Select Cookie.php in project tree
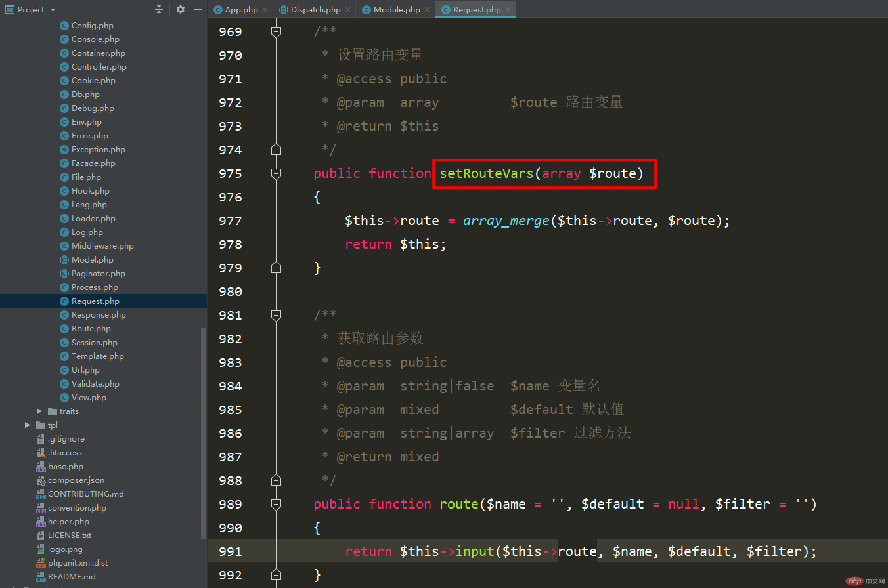 [x=93, y=80]
